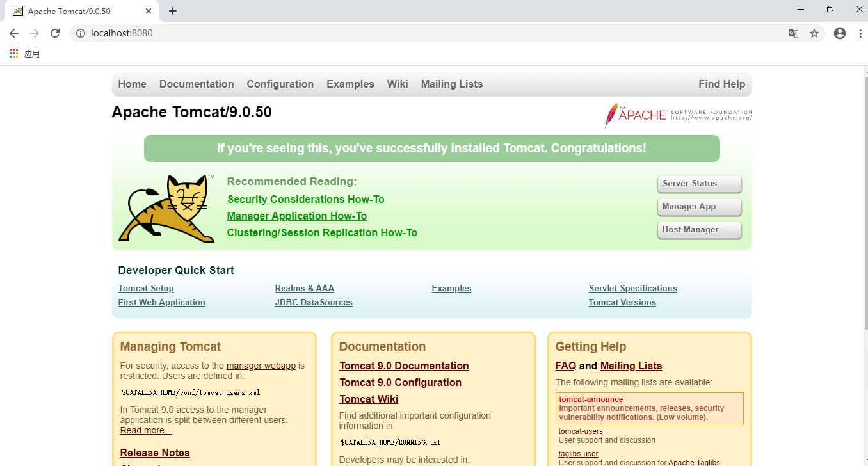Open the user profile icon
868x466 pixels.
click(840, 33)
